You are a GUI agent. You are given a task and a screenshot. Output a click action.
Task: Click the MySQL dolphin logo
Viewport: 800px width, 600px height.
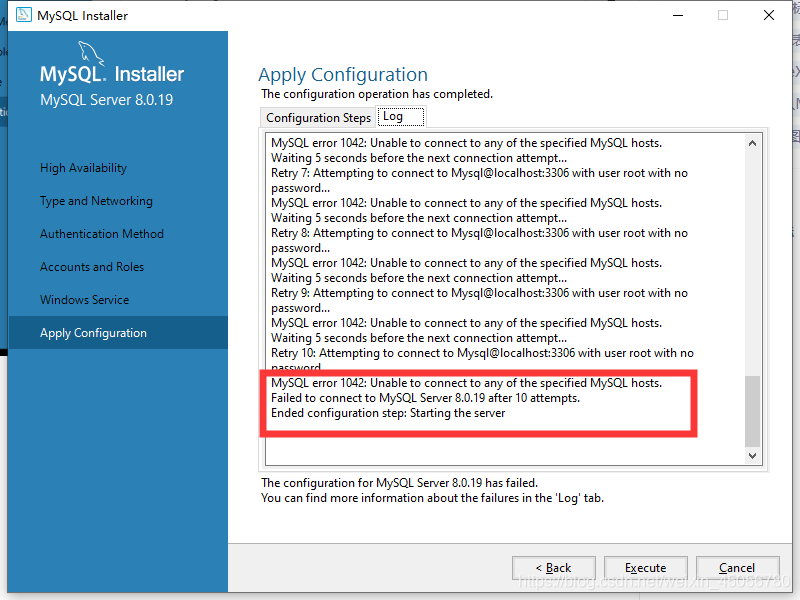pyautogui.click(x=91, y=54)
